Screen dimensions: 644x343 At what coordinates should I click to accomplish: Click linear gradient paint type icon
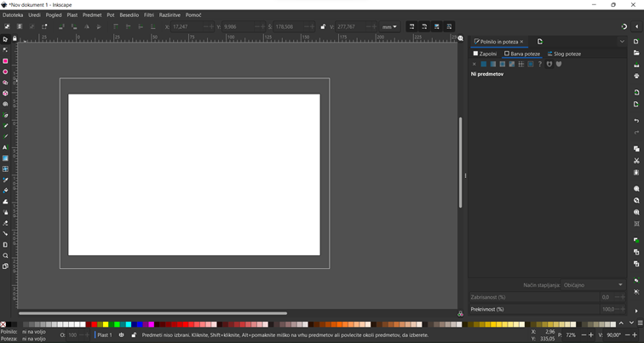(x=493, y=64)
